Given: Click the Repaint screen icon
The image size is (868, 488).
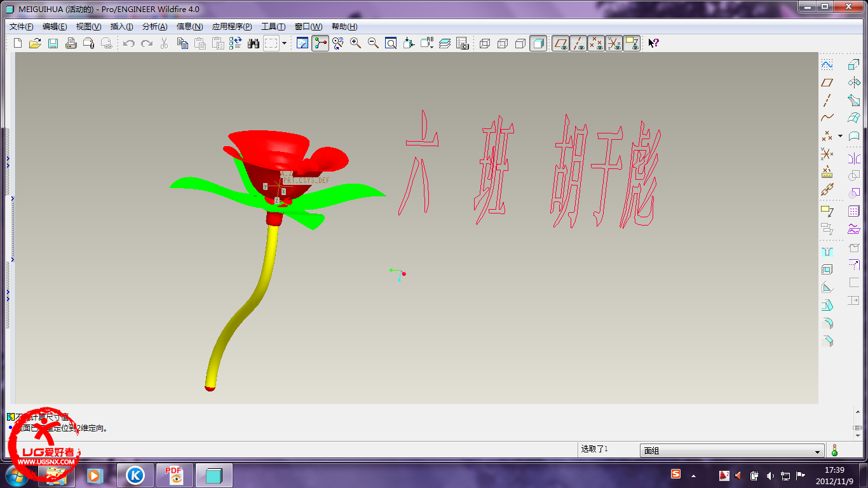Looking at the screenshot, I should pos(302,43).
